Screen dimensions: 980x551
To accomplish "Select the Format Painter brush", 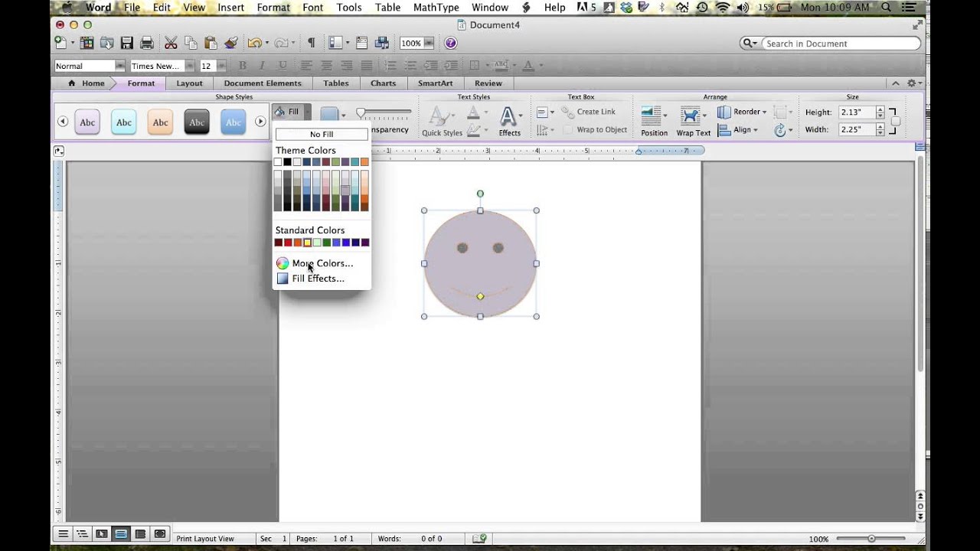I will [230, 43].
